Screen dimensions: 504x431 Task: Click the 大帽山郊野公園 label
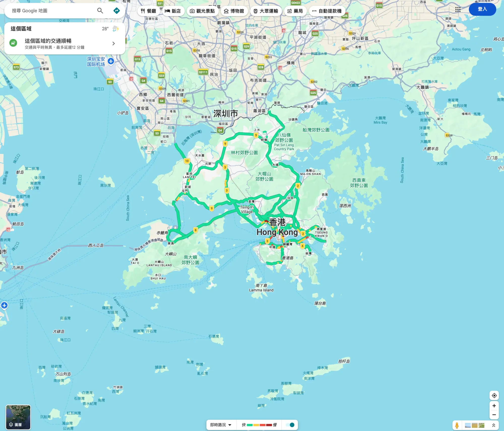tap(264, 176)
